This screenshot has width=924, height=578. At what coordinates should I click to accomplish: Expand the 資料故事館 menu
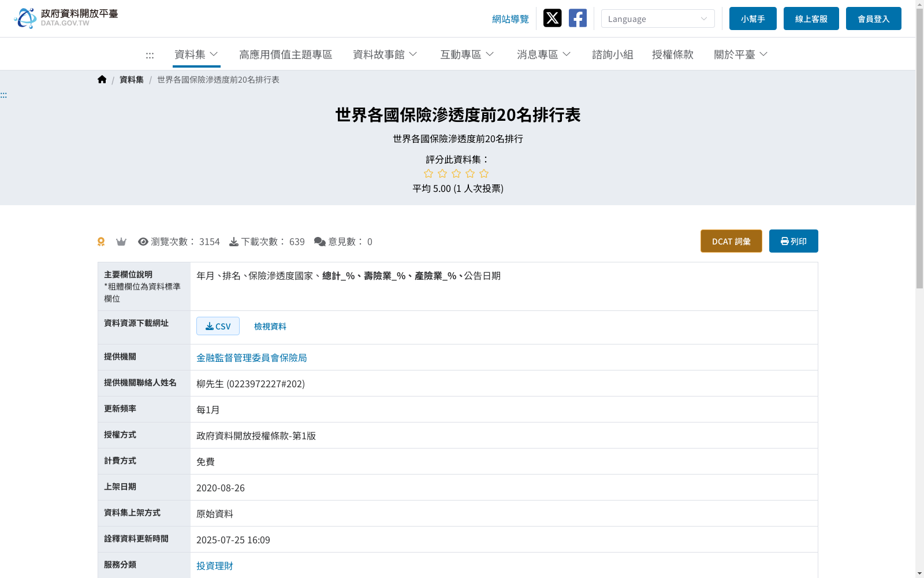pyautogui.click(x=385, y=54)
